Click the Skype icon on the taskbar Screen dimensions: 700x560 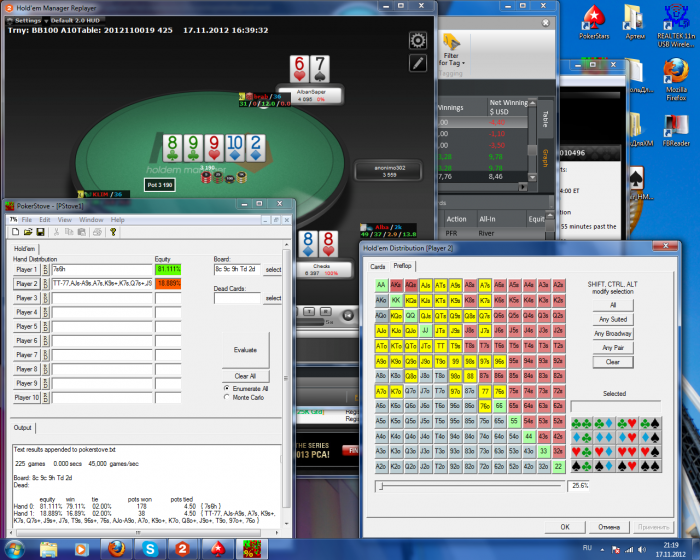click(150, 549)
